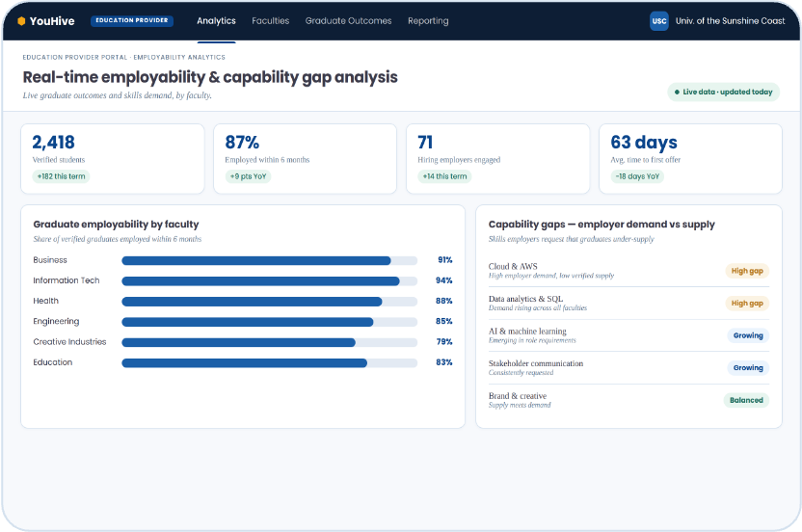Click the Graduate employability by faculty heading
The height and width of the screenshot is (532, 802).
[x=116, y=224]
